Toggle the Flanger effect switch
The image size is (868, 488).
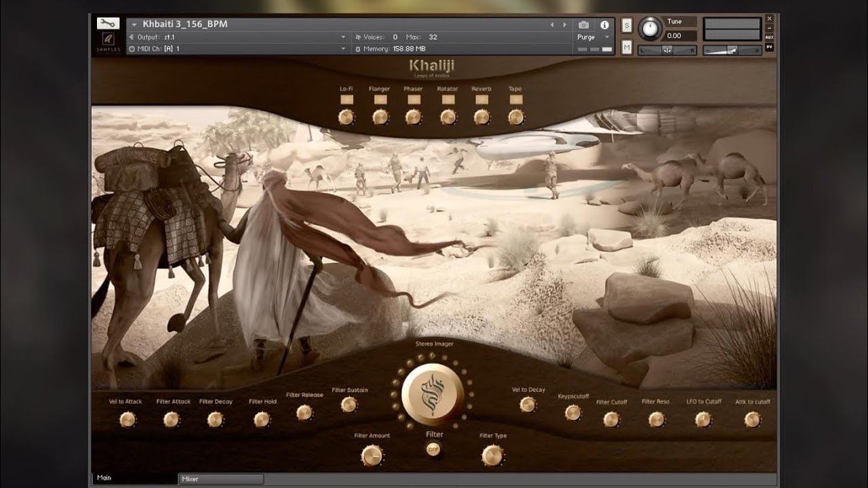pos(380,100)
